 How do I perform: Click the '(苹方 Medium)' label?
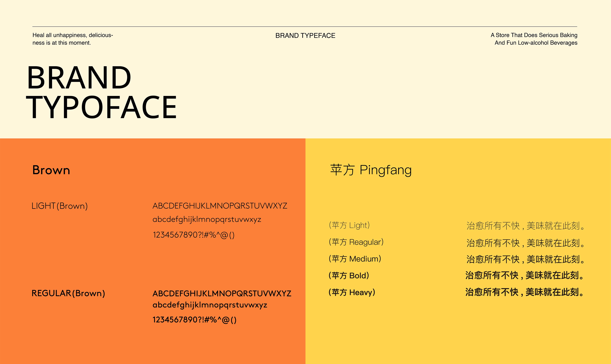pos(355,259)
